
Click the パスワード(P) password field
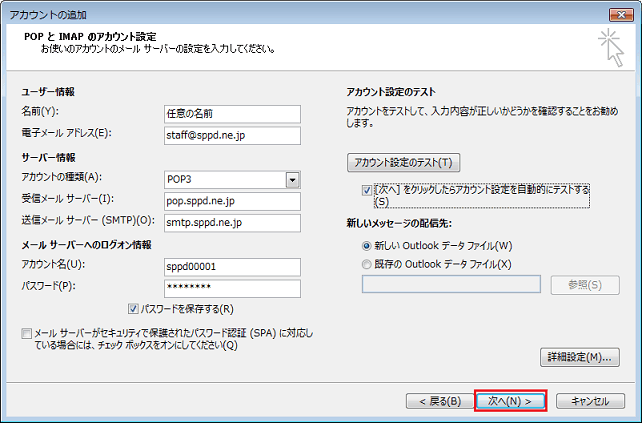pos(232,289)
